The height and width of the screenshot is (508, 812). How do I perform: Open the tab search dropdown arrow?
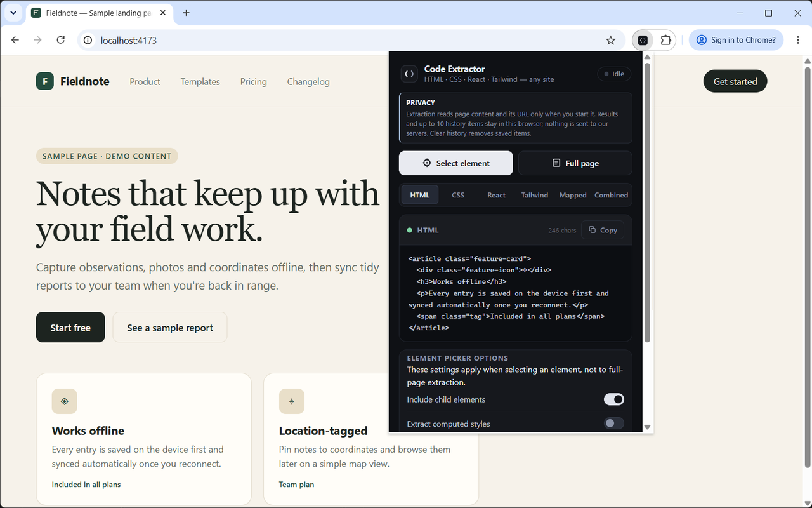pos(13,13)
